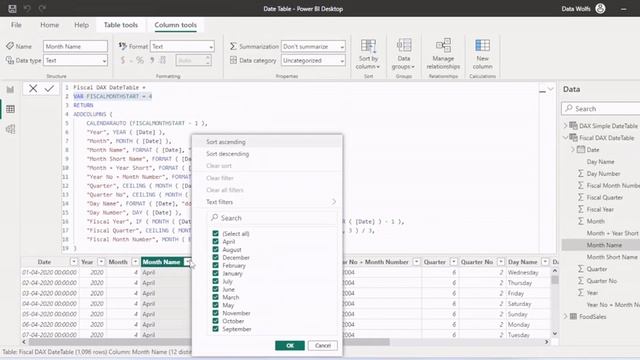Uncheck December in the filter list

point(216,258)
